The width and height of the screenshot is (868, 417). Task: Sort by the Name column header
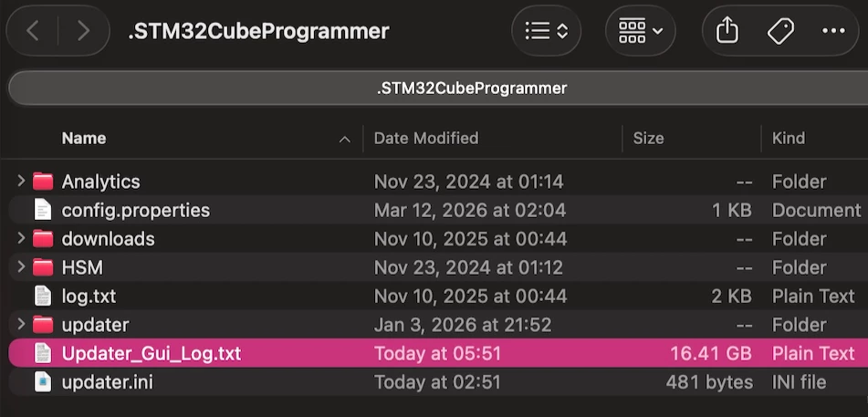pos(84,138)
